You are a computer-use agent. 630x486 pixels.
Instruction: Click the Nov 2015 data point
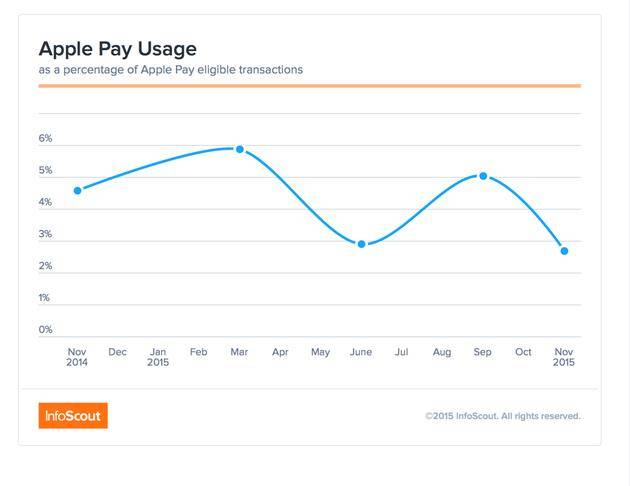click(x=564, y=251)
